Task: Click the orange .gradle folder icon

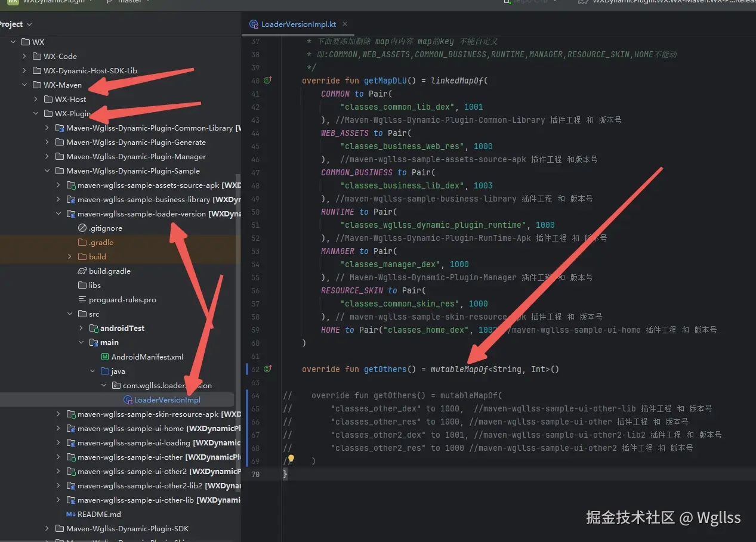Action: tap(82, 243)
